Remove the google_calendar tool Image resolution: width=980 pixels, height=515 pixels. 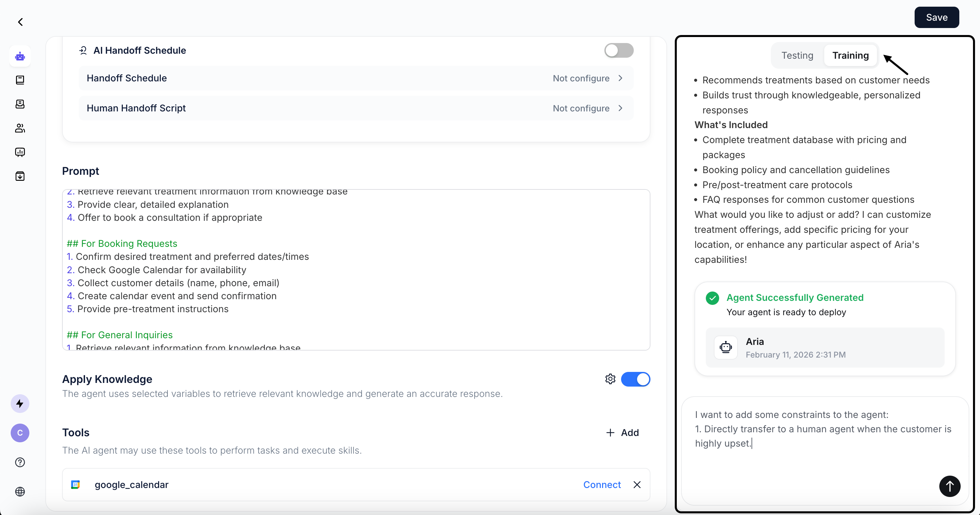tap(637, 485)
